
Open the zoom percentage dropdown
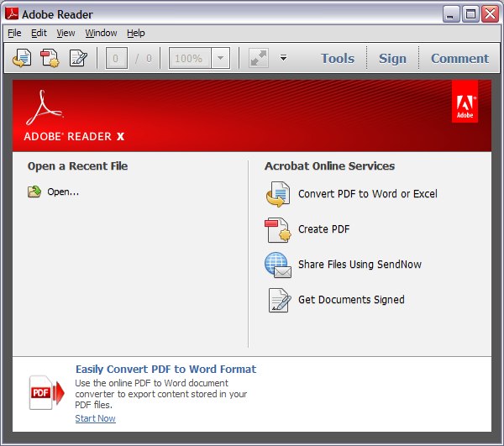click(x=221, y=58)
